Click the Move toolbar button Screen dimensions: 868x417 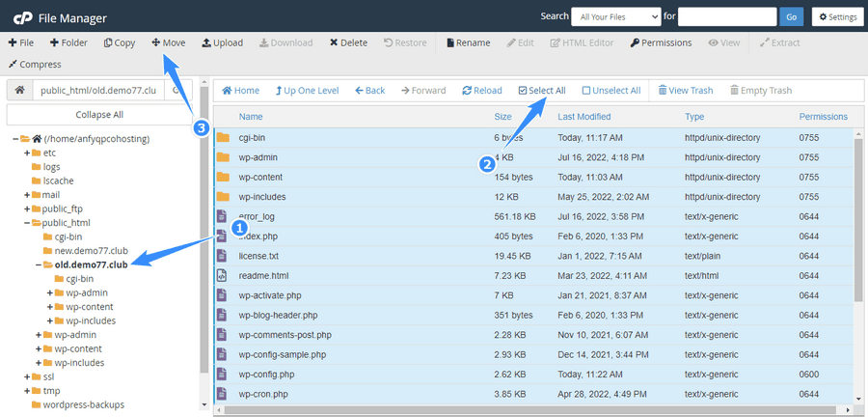tap(169, 42)
